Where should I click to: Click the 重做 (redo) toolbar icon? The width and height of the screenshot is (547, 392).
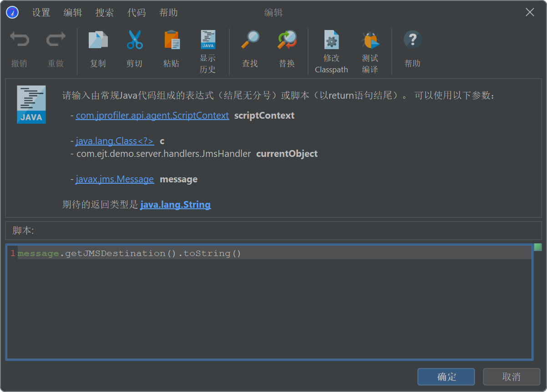pos(56,40)
